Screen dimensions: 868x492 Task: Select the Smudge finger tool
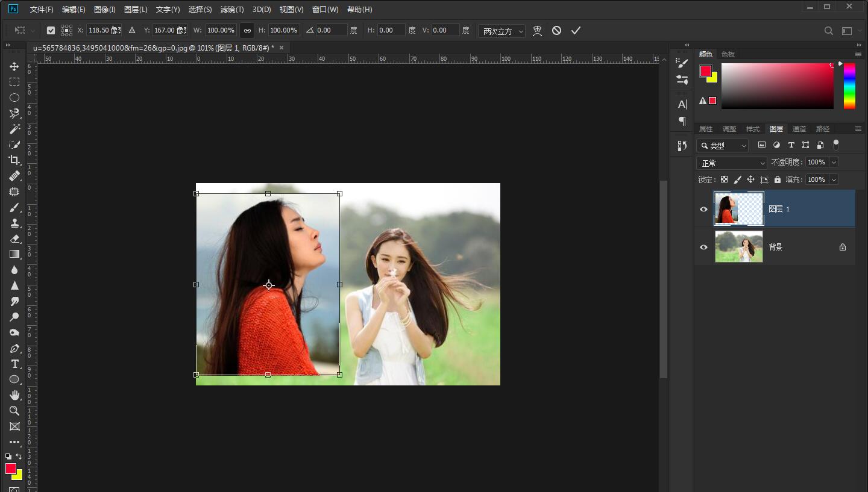tap(14, 301)
